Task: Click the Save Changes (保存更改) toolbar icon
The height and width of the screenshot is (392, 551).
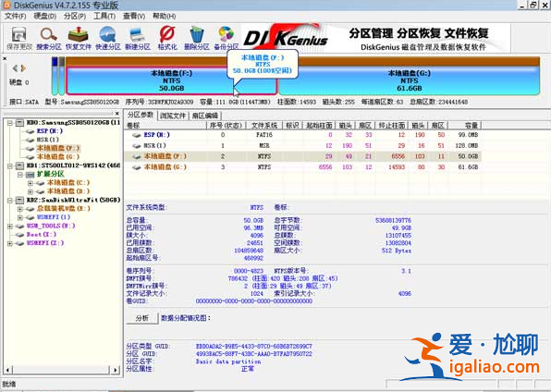Action: tap(19, 38)
